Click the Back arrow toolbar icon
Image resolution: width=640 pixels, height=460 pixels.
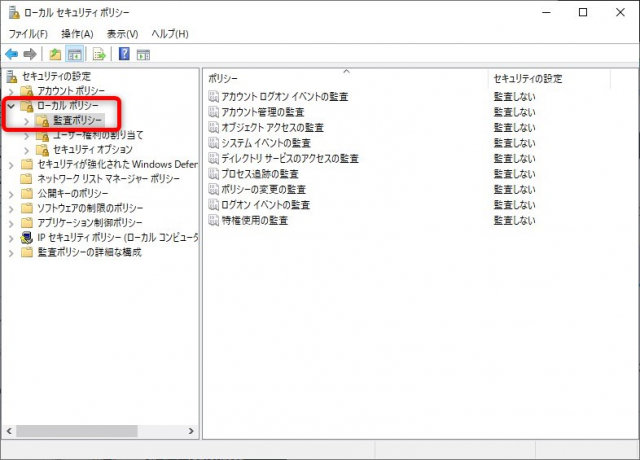(11, 53)
